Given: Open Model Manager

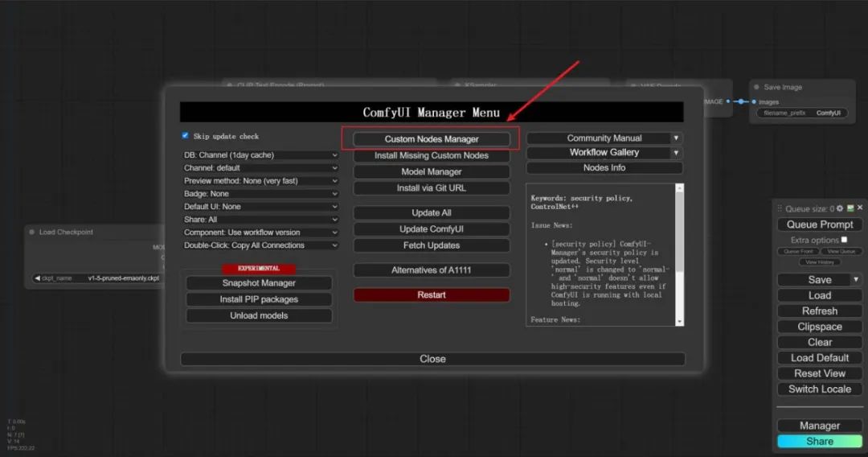Looking at the screenshot, I should (432, 171).
